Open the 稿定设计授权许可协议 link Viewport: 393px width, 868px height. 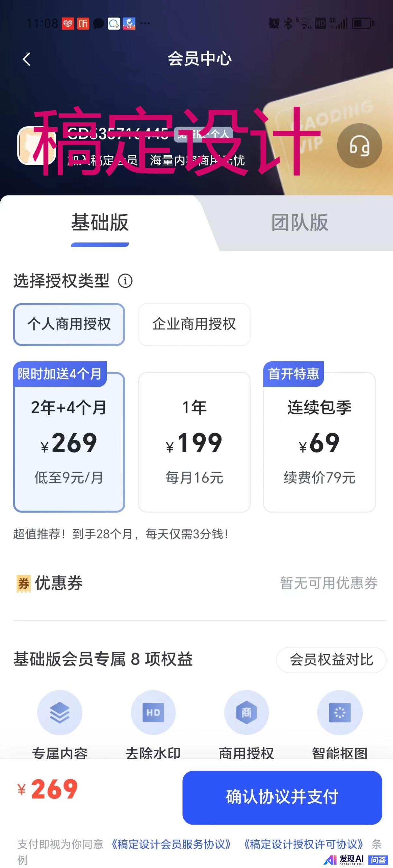pos(303,844)
